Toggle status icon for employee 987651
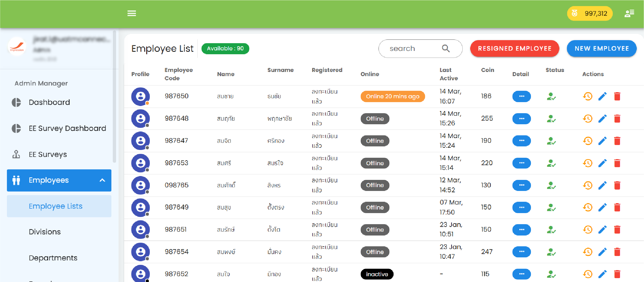 551,230
